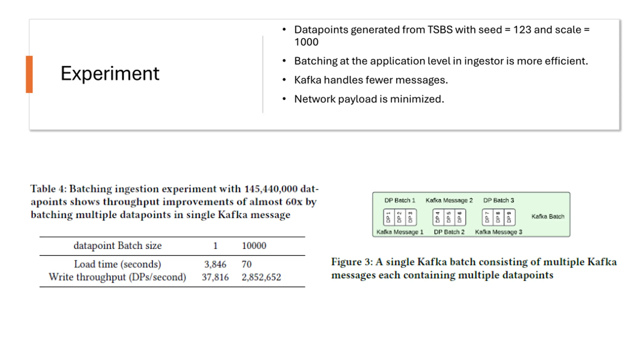Click the 2,852,652 throughput value
This screenshot has height=362, width=644.
point(261,277)
